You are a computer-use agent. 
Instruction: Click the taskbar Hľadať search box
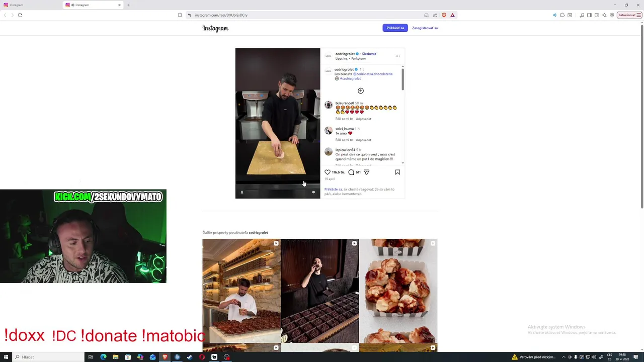click(x=49, y=357)
